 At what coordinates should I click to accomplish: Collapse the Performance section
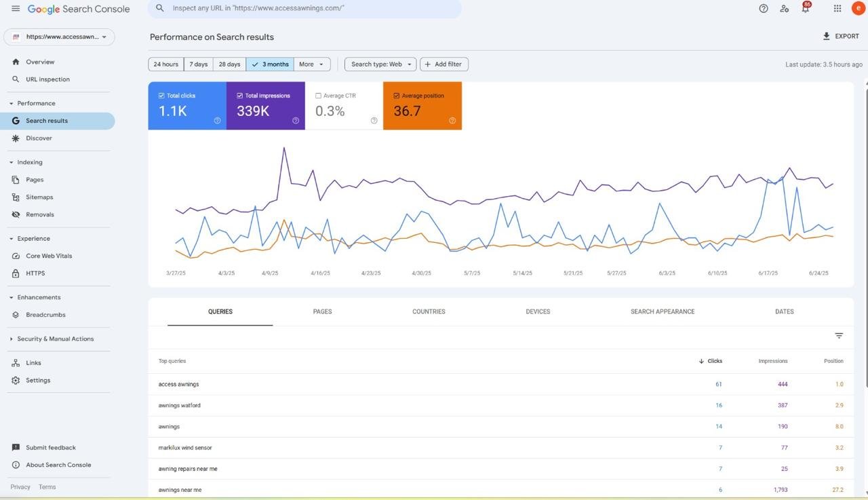click(x=11, y=104)
